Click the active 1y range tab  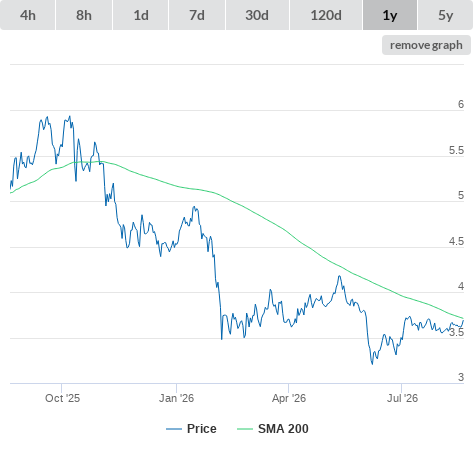(390, 15)
